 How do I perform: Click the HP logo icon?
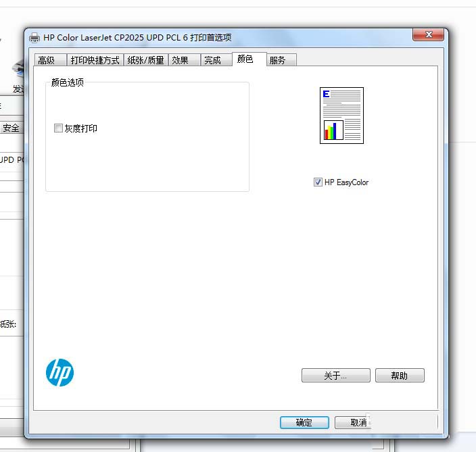tap(59, 372)
